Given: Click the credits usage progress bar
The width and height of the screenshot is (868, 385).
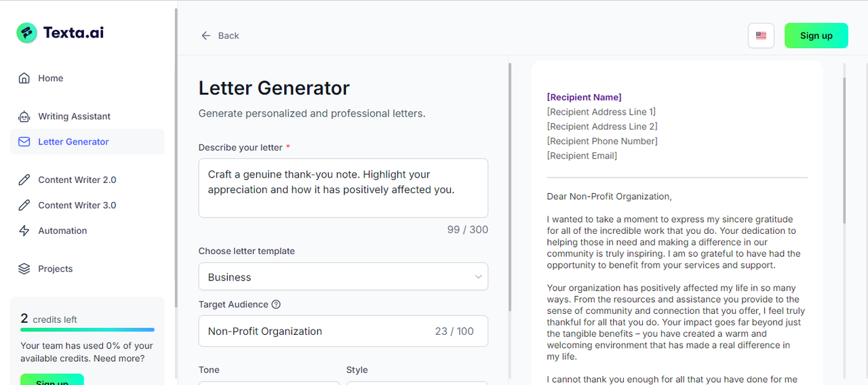Looking at the screenshot, I should (x=87, y=330).
